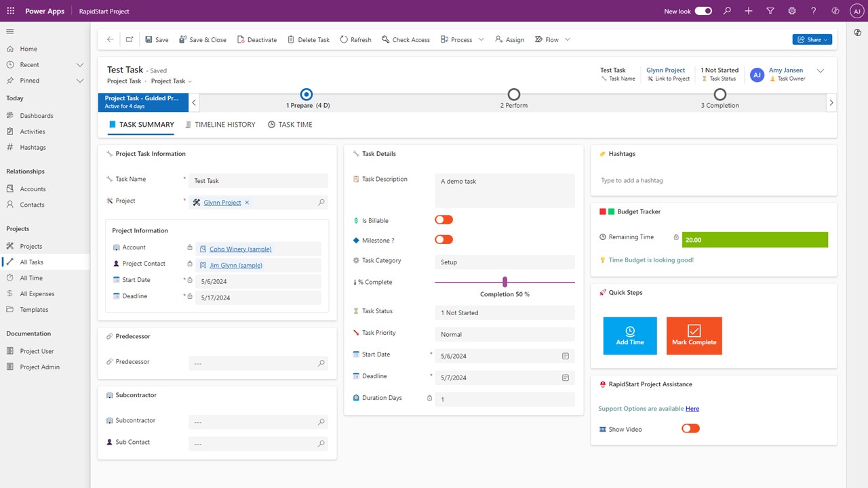Screen dimensions: 868x488
Task: Toggle the New look switch
Action: click(x=703, y=11)
